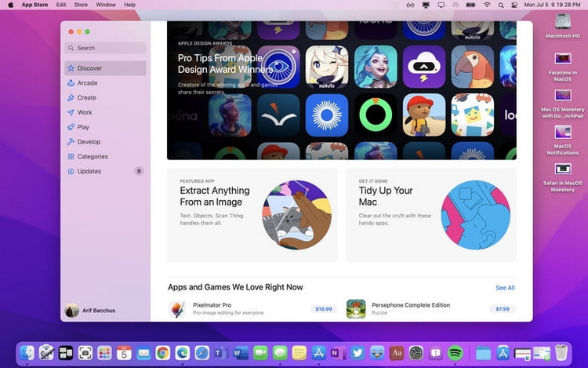This screenshot has height=368, width=588.
Task: Open the Store menu
Action: (81, 5)
